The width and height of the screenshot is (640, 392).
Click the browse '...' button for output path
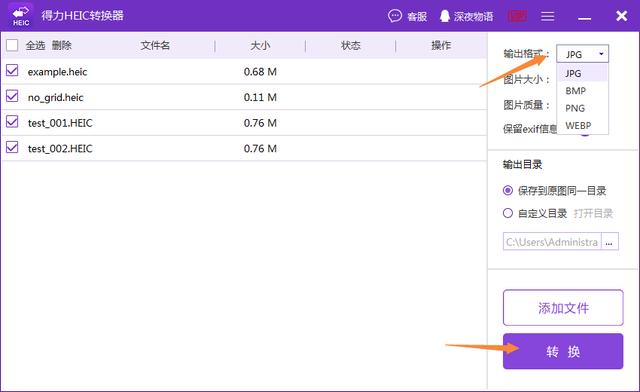tap(609, 242)
